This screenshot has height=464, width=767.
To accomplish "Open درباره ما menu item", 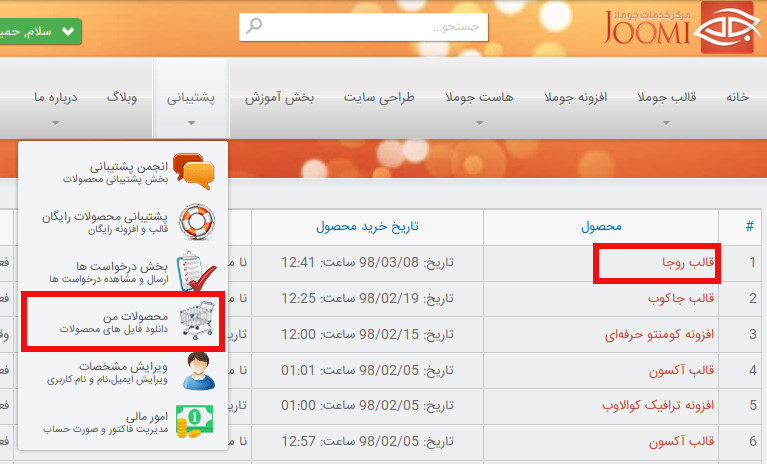I will pos(55,97).
